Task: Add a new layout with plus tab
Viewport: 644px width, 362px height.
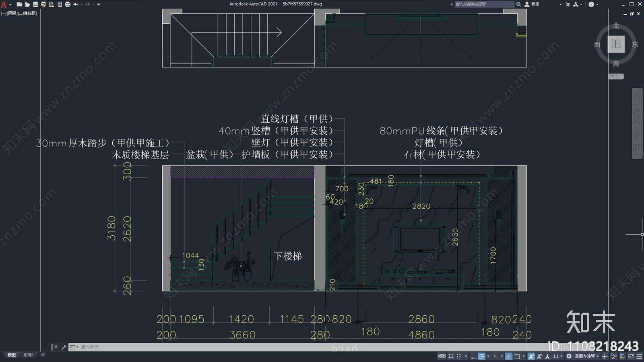Action: point(43,355)
